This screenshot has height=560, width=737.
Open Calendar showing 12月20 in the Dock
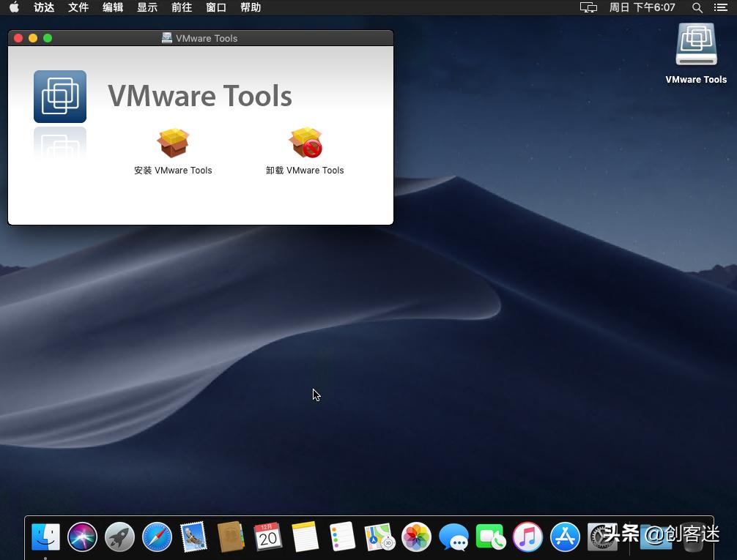pyautogui.click(x=267, y=537)
